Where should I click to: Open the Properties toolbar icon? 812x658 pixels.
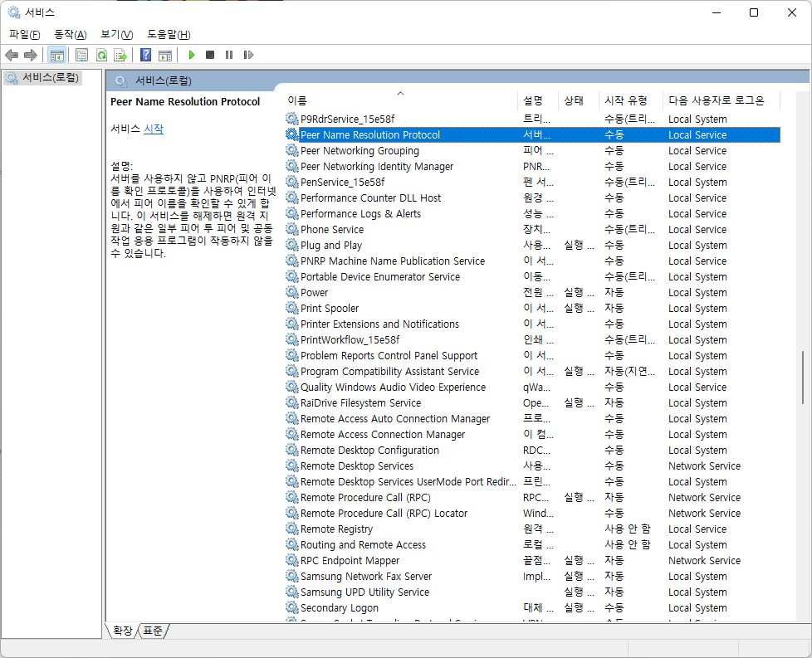(81, 55)
